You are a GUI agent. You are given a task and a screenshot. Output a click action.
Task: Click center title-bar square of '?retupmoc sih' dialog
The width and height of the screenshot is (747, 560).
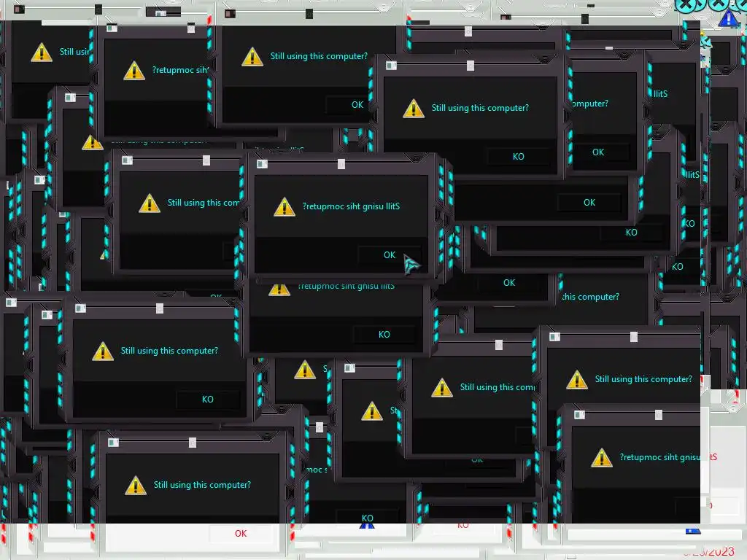tap(191, 28)
